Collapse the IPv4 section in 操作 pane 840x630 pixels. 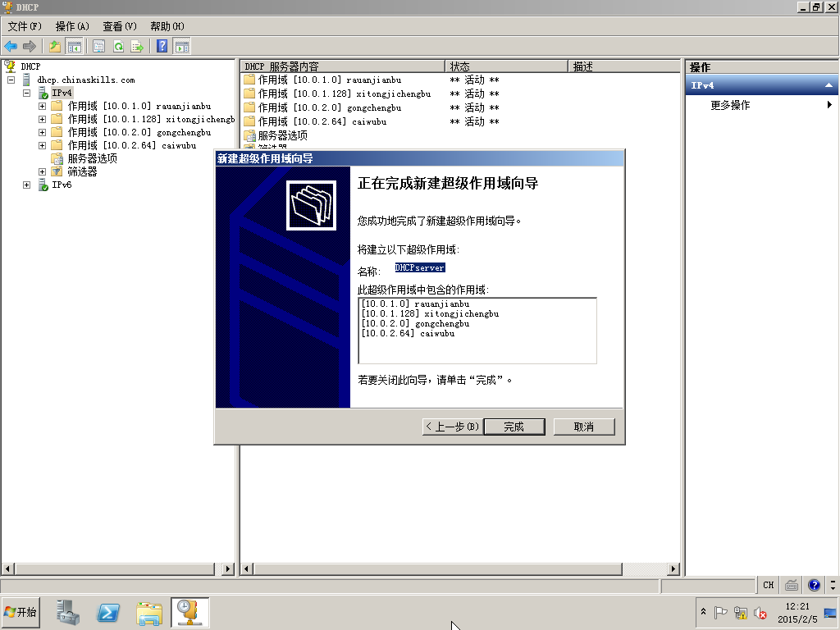click(829, 85)
